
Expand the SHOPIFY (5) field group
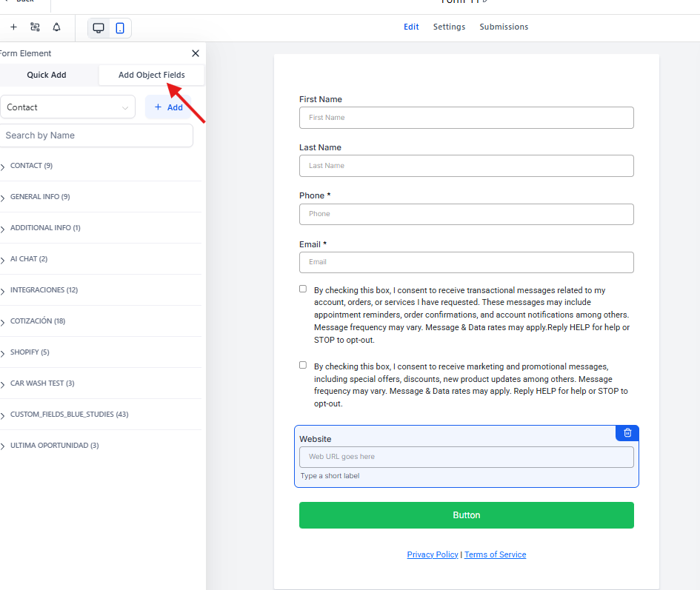point(30,352)
